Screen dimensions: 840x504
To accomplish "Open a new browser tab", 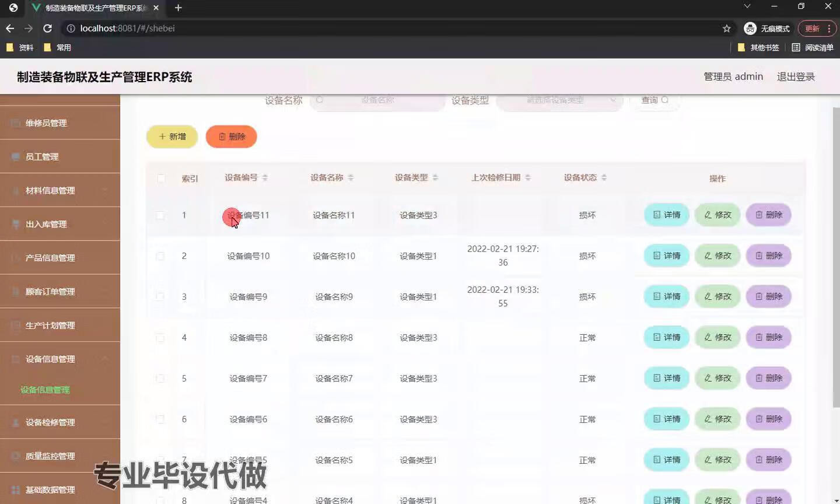I will (x=178, y=8).
